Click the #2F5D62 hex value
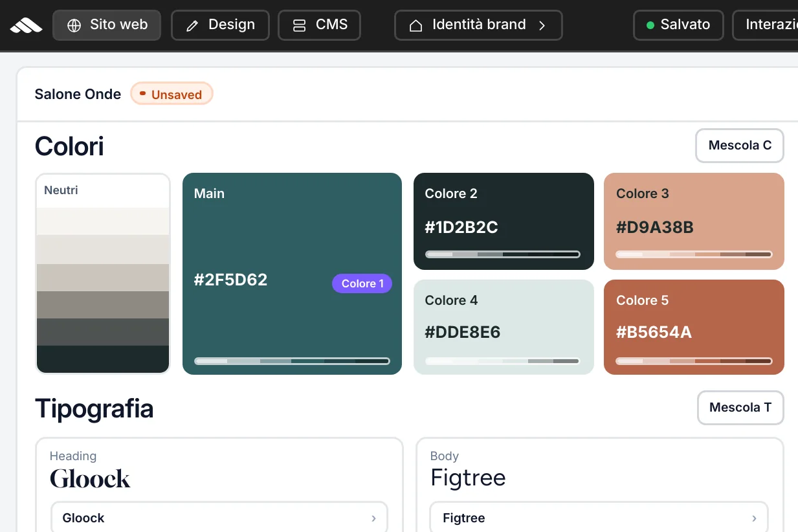 click(230, 280)
